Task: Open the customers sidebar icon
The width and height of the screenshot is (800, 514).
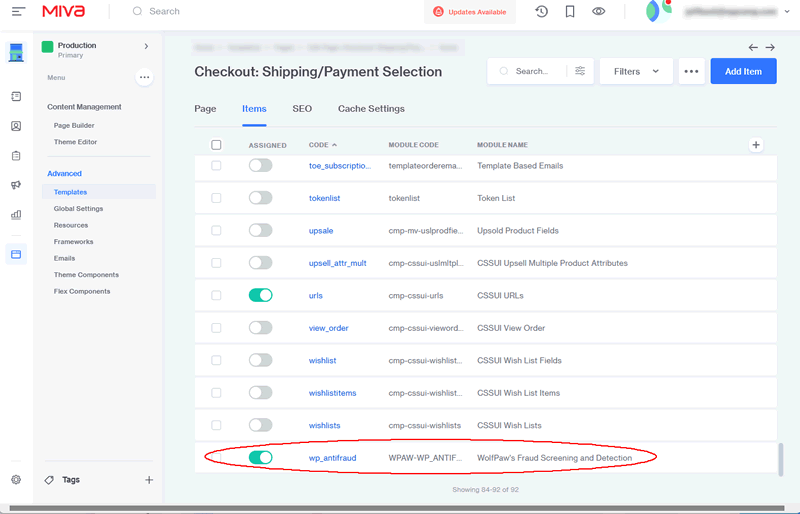Action: [x=16, y=126]
